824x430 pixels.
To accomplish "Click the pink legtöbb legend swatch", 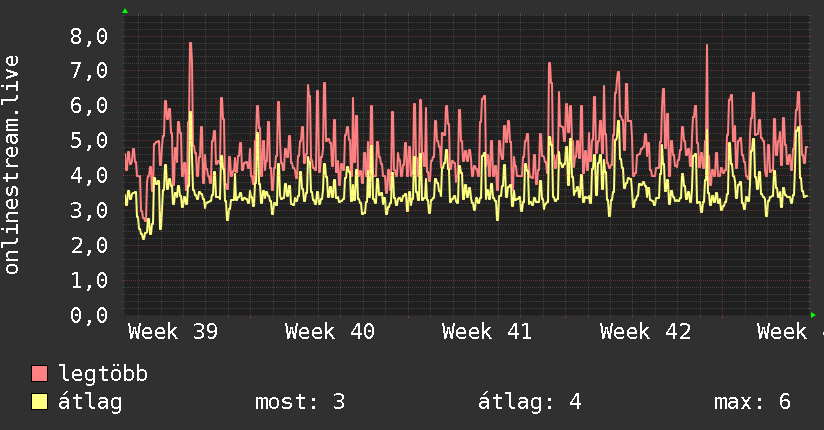I will [39, 373].
